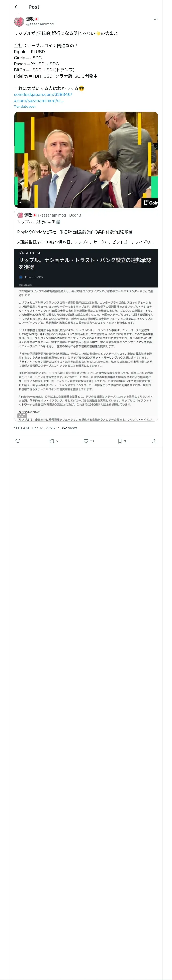Viewport: 172px width, 980px height.
Task: Open the 1,357 Views count
Action: (x=68, y=428)
